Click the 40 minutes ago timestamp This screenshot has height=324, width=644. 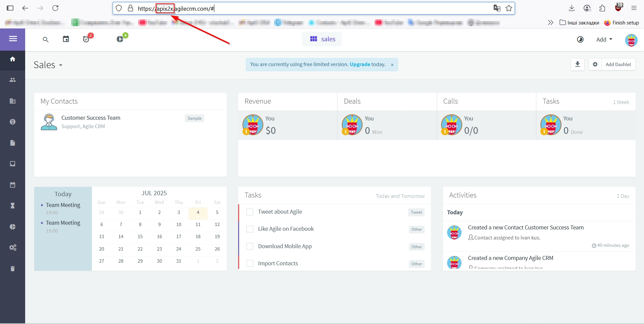click(611, 246)
